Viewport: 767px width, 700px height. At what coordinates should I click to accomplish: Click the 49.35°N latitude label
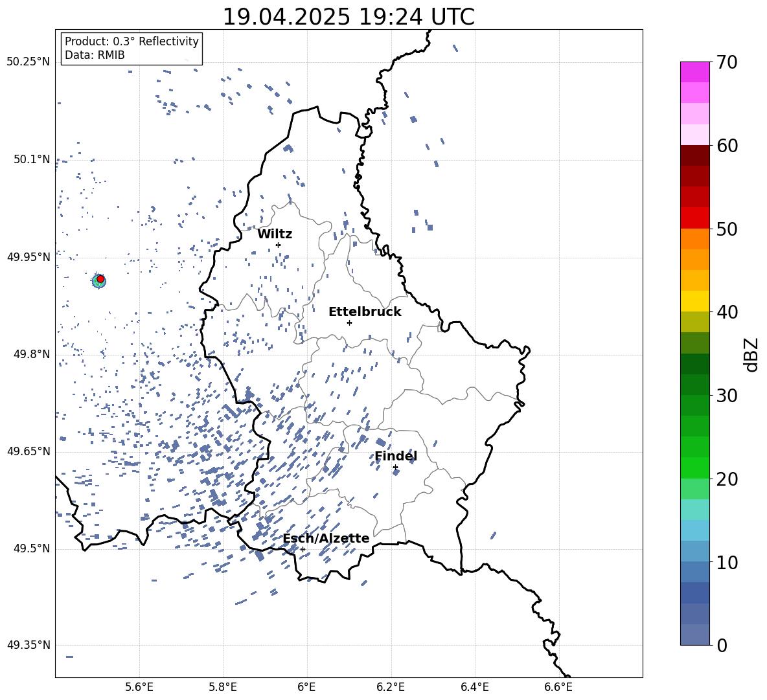click(x=29, y=645)
